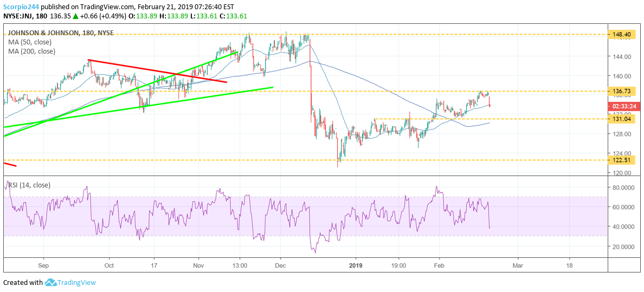644x292 pixels.
Task: Click the 2019 label on time axis
Action: pyautogui.click(x=355, y=266)
